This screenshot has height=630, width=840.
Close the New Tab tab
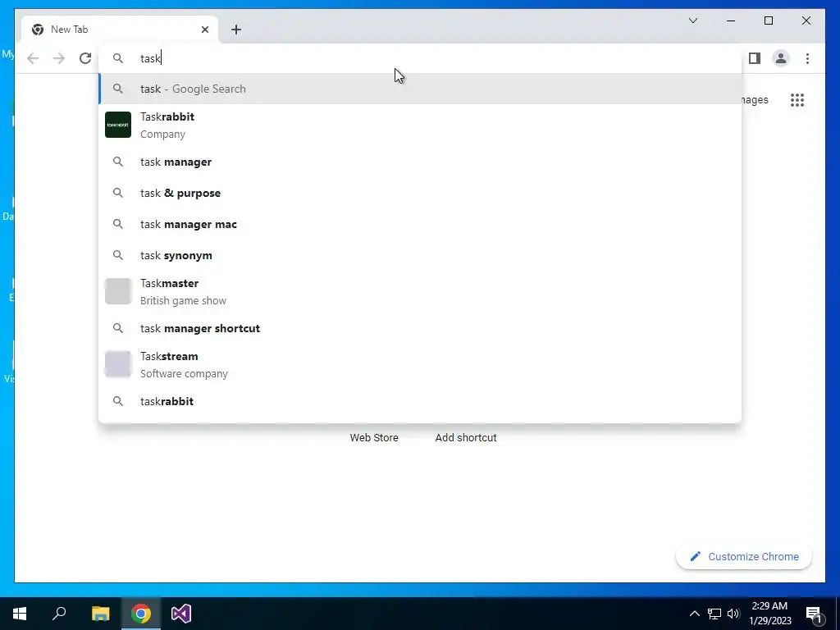click(x=204, y=30)
